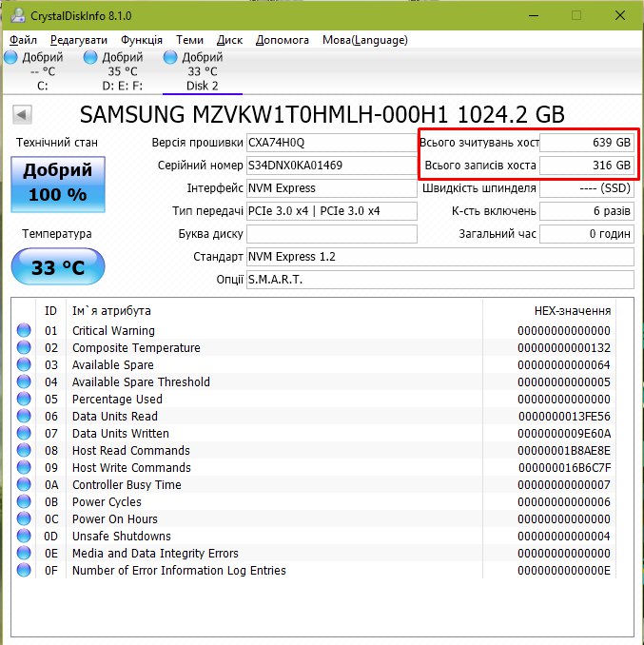Click the status orb for Composite Temperature
This screenshot has width=644, height=645.
tap(24, 347)
